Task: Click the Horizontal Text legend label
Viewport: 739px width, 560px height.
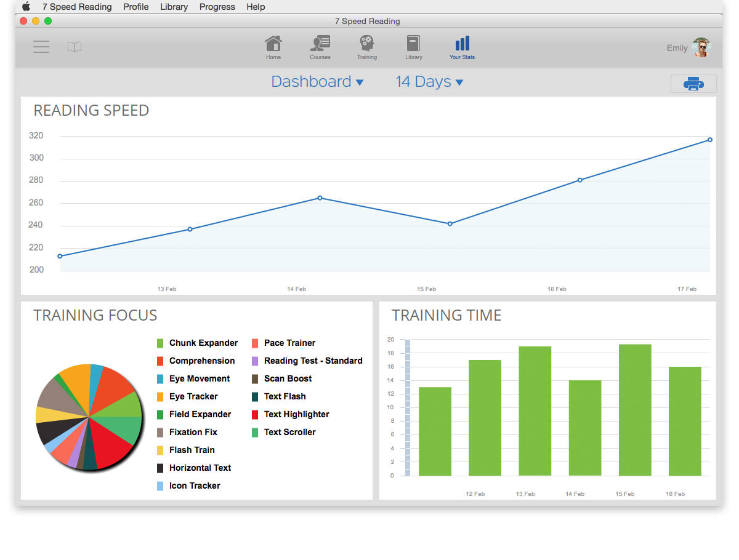Action: [x=200, y=468]
